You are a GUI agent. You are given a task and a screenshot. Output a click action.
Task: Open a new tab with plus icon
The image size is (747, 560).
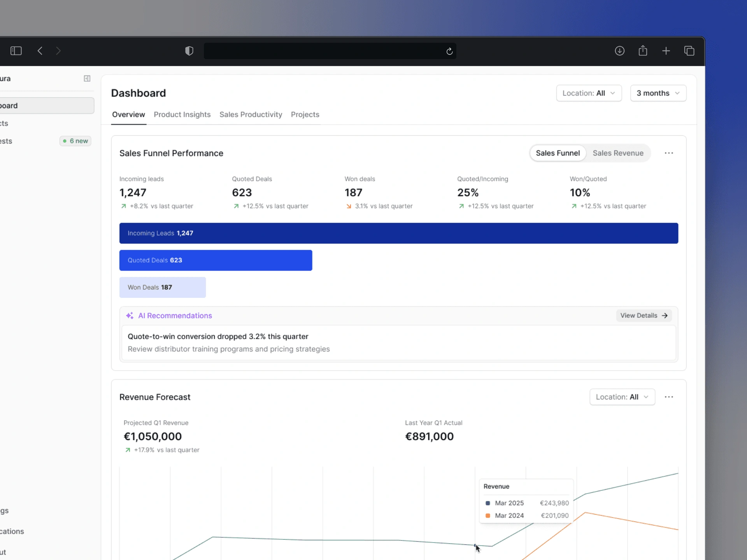pos(666,51)
